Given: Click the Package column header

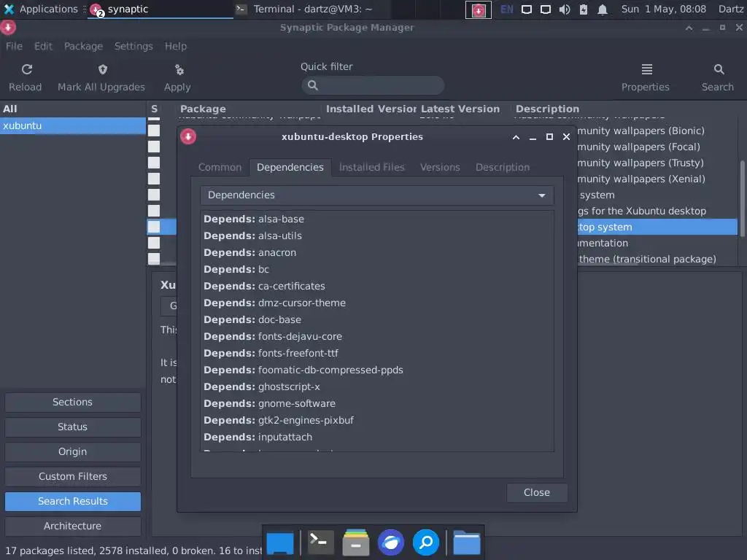Looking at the screenshot, I should point(203,109).
